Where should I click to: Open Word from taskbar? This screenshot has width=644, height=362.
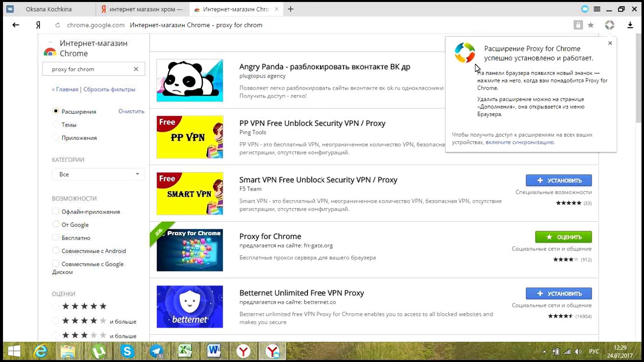214,351
